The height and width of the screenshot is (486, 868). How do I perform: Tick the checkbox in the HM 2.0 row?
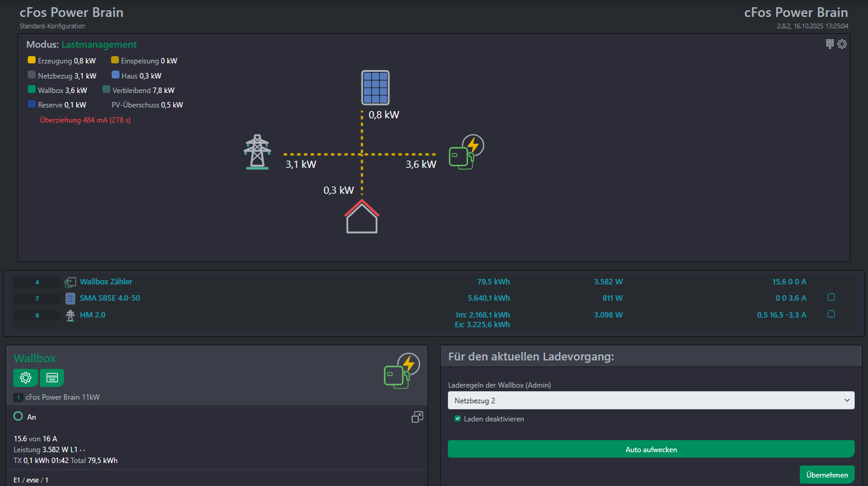tap(831, 314)
